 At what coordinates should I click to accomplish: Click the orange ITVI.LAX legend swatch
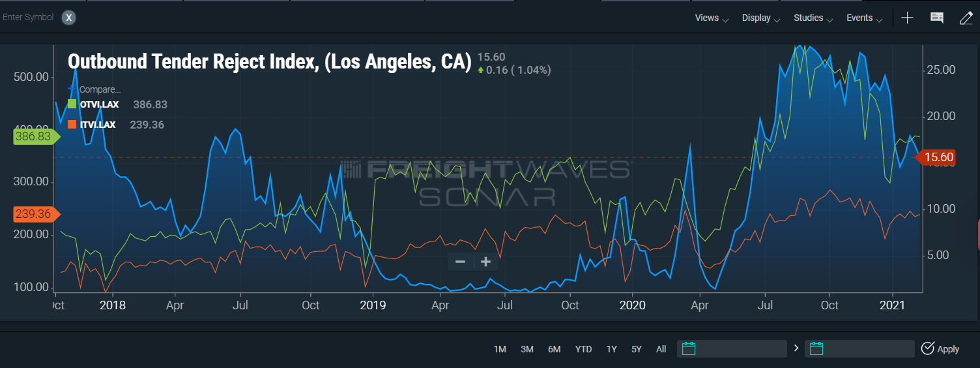pos(72,124)
